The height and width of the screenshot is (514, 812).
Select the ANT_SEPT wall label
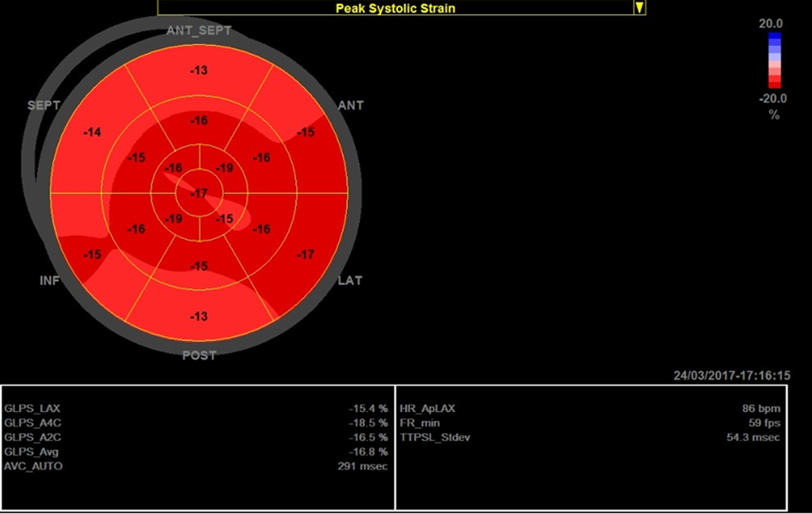point(199,31)
